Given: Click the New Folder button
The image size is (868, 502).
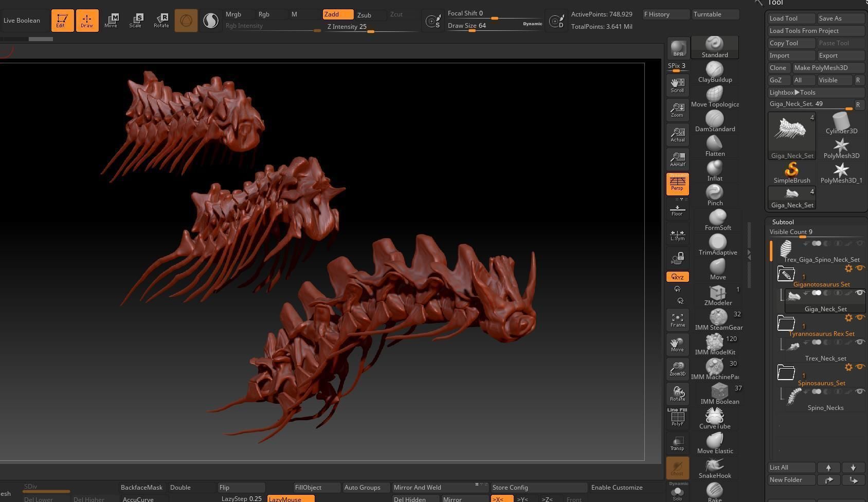Looking at the screenshot, I should coord(791,480).
